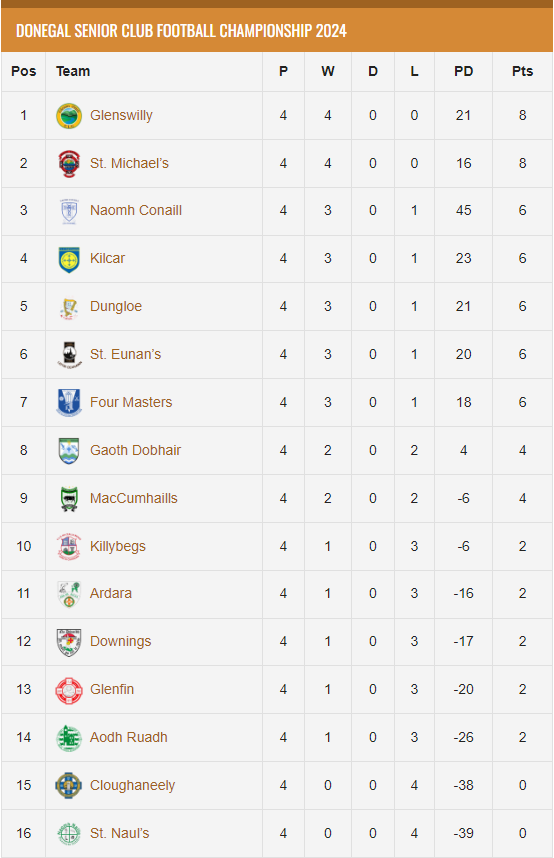The image size is (554, 858).
Task: Open the Dungloe team link
Action: [116, 306]
